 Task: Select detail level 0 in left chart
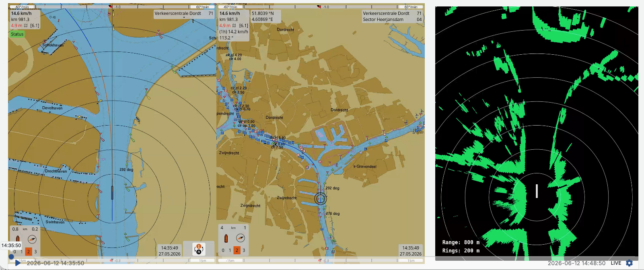click(x=15, y=252)
